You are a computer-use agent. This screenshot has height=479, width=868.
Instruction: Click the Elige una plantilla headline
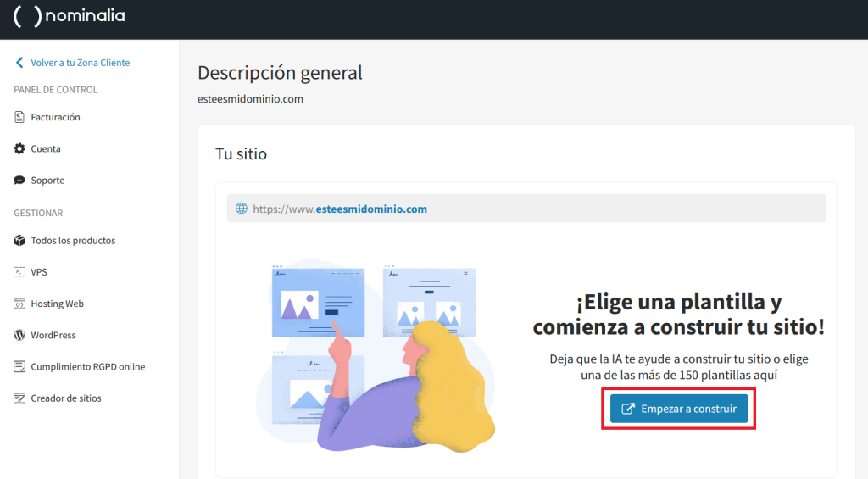click(679, 314)
